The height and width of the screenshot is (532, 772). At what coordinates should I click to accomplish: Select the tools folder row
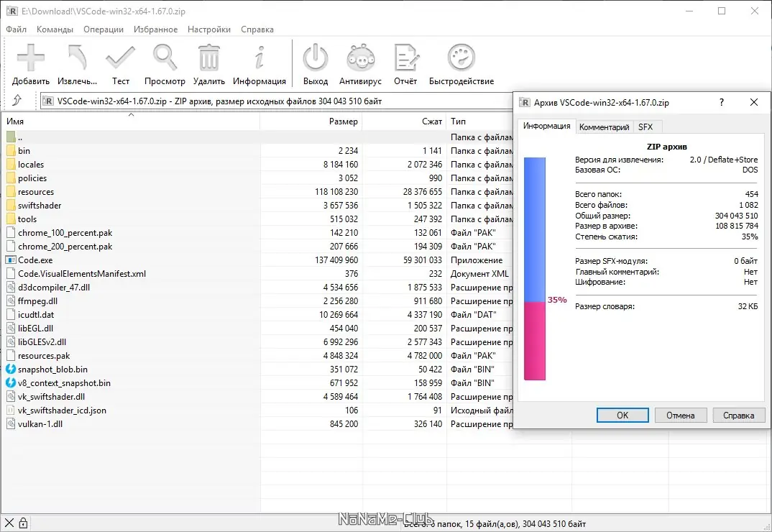[x=256, y=219]
